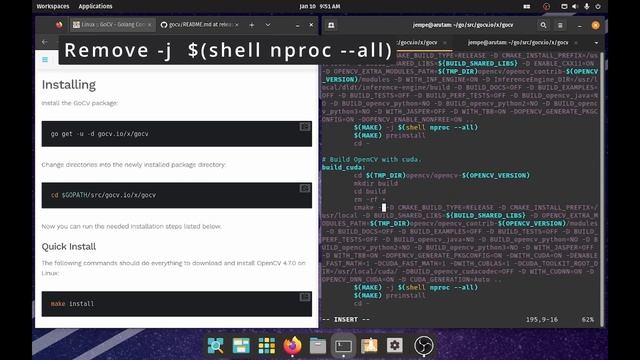The width and height of the screenshot is (640, 360).
Task: Open OBS Studio from the dock
Action: coord(423,345)
